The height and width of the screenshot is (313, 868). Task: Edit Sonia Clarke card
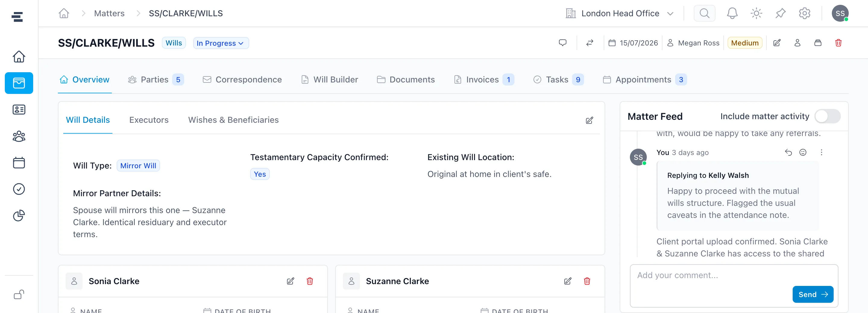(291, 281)
